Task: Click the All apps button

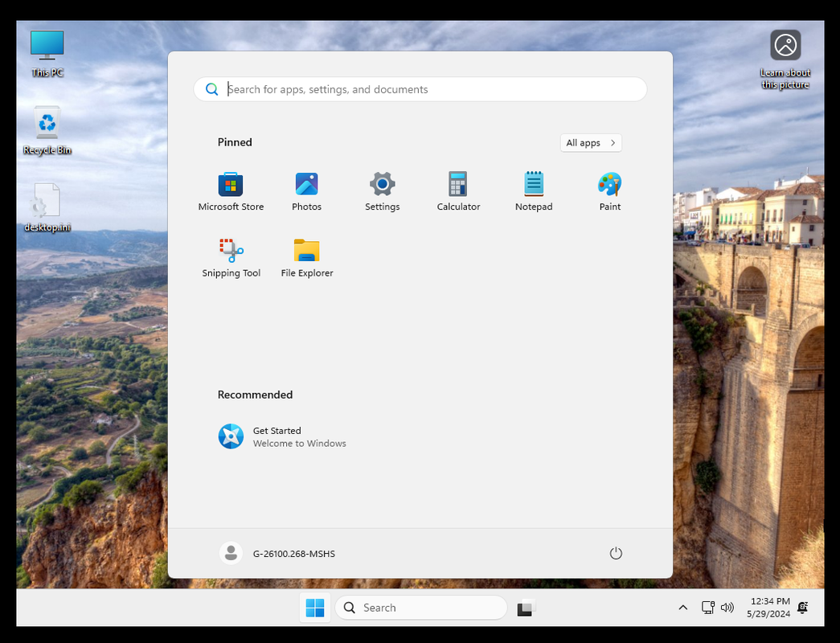Action: pos(591,142)
